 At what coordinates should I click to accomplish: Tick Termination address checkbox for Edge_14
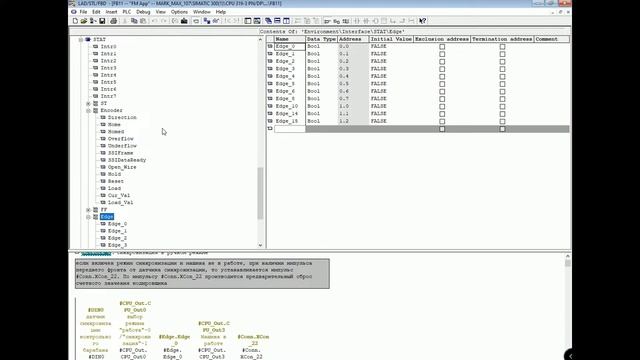pyautogui.click(x=502, y=114)
